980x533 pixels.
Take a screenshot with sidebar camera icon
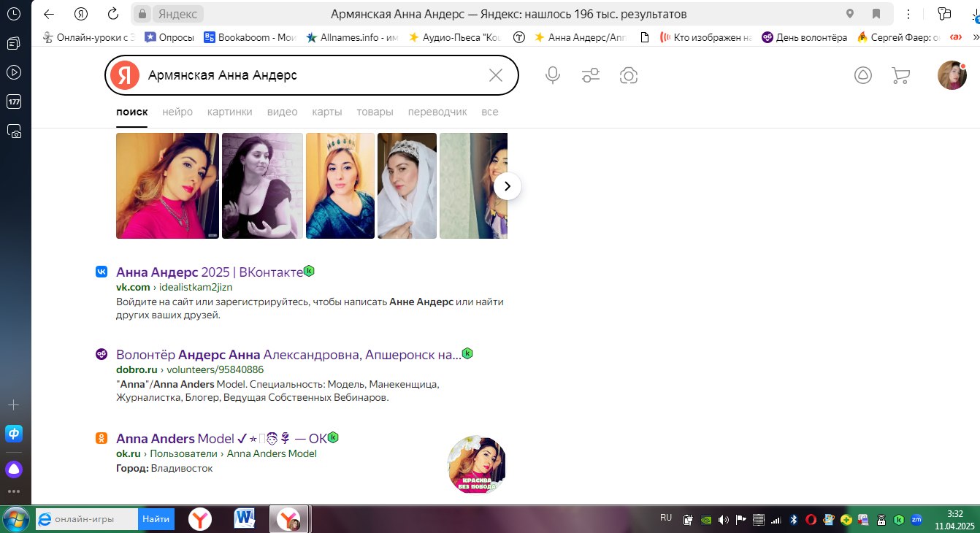[x=13, y=131]
